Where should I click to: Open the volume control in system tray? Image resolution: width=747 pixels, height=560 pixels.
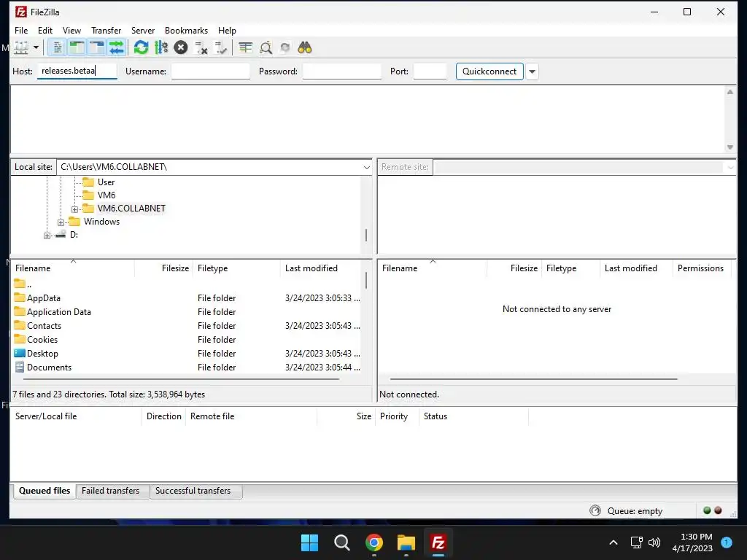[654, 542]
